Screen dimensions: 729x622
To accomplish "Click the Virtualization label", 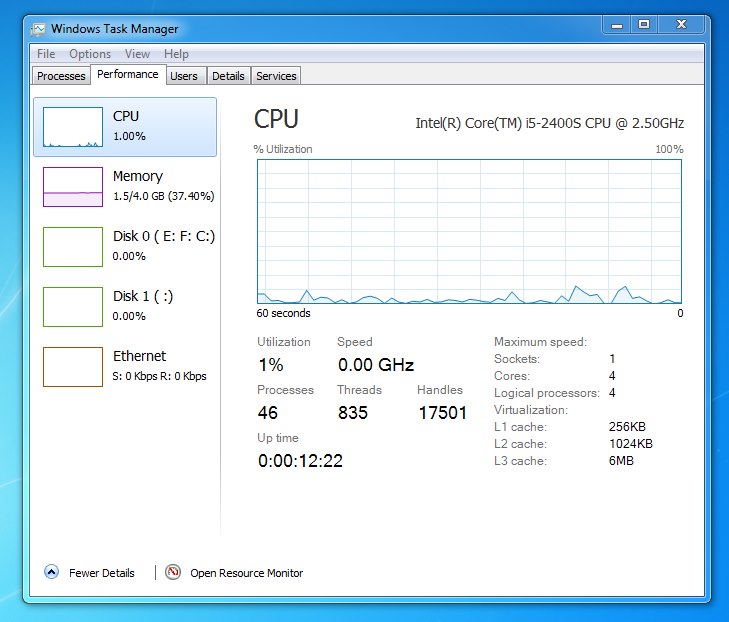I will point(531,410).
